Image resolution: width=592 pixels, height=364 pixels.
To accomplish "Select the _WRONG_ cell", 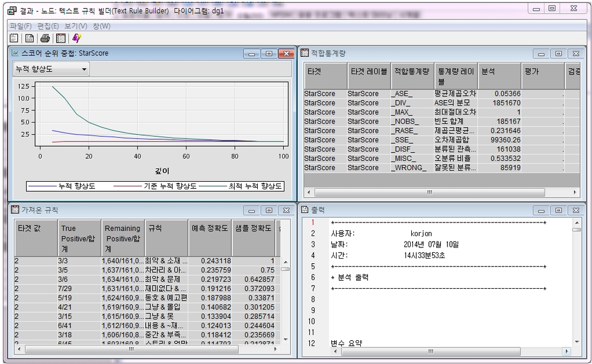I will [x=412, y=167].
